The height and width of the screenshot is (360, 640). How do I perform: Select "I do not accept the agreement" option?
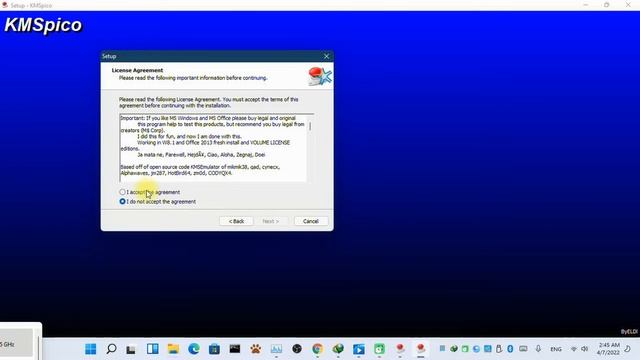(x=122, y=202)
